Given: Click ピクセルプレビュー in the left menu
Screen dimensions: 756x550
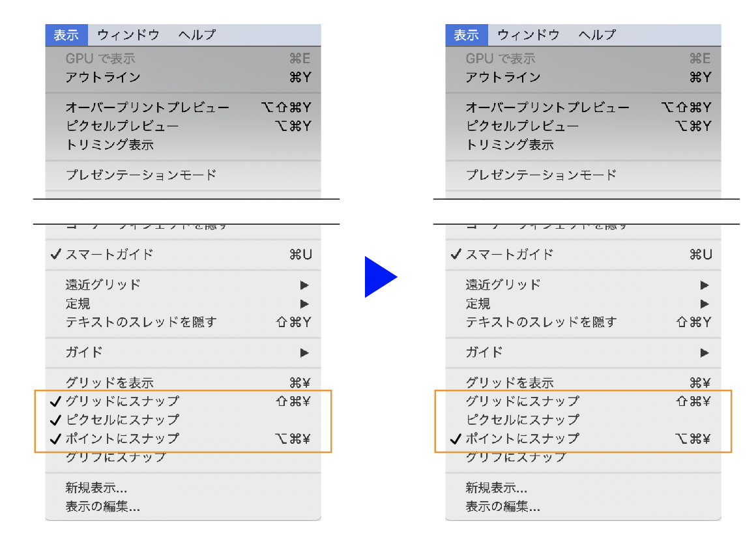Looking at the screenshot, I should pyautogui.click(x=183, y=126).
